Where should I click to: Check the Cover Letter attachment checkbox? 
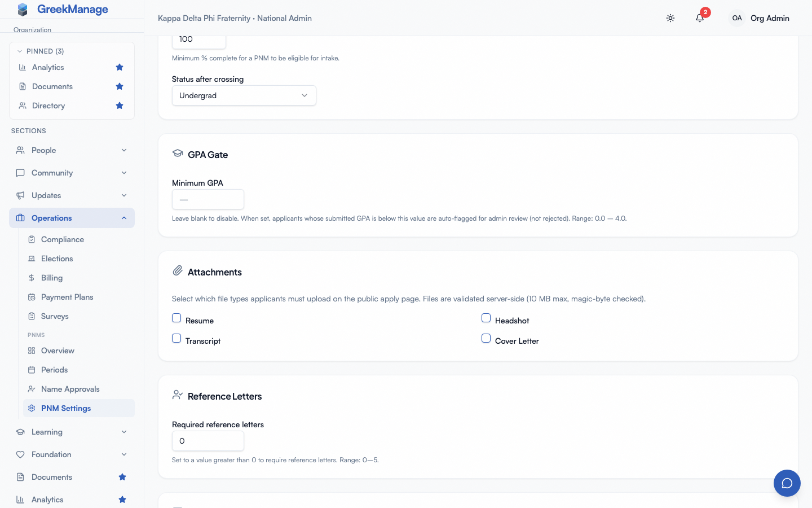486,338
